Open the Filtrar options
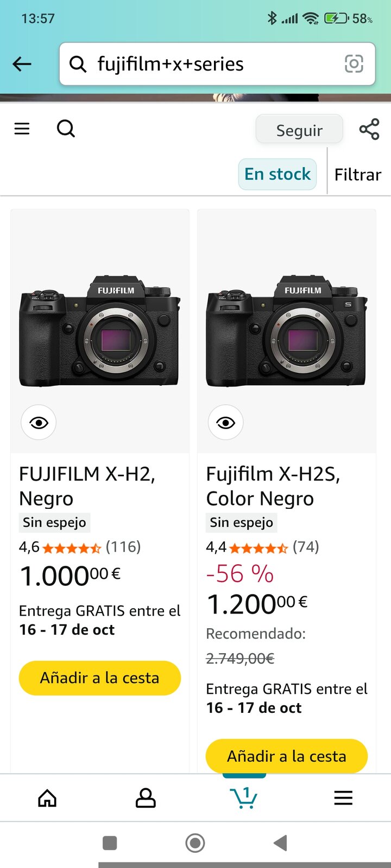Viewport: 391px width, 868px height. pyautogui.click(x=358, y=175)
